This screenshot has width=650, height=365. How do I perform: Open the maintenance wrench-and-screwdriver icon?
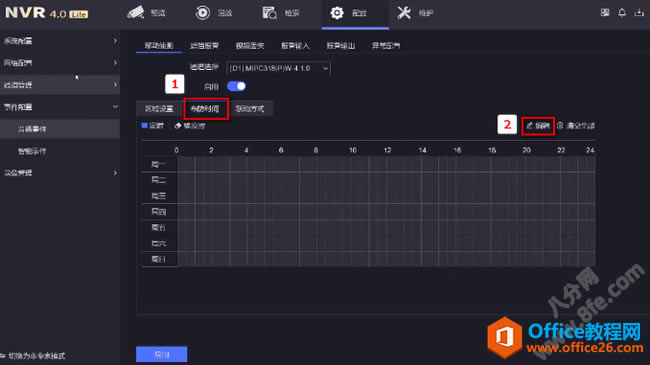404,12
